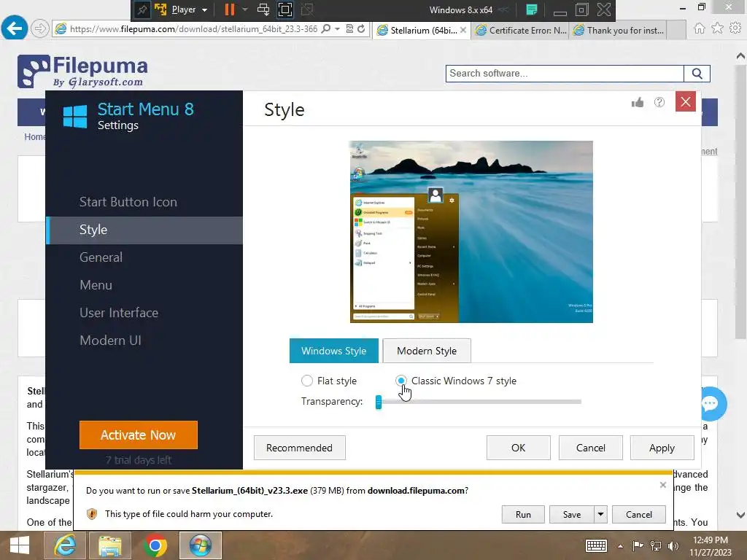Click the search magnifier in address bar

[326, 29]
